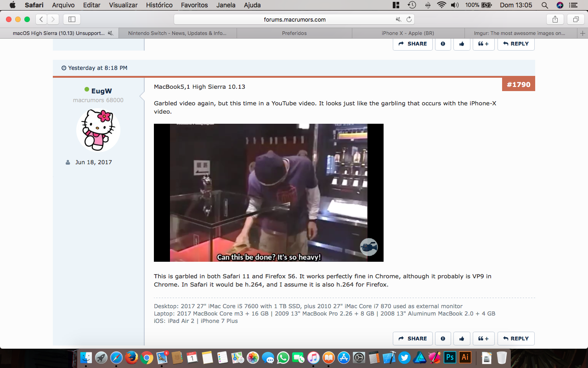Click EugW's Hello Kitty avatar

click(98, 130)
